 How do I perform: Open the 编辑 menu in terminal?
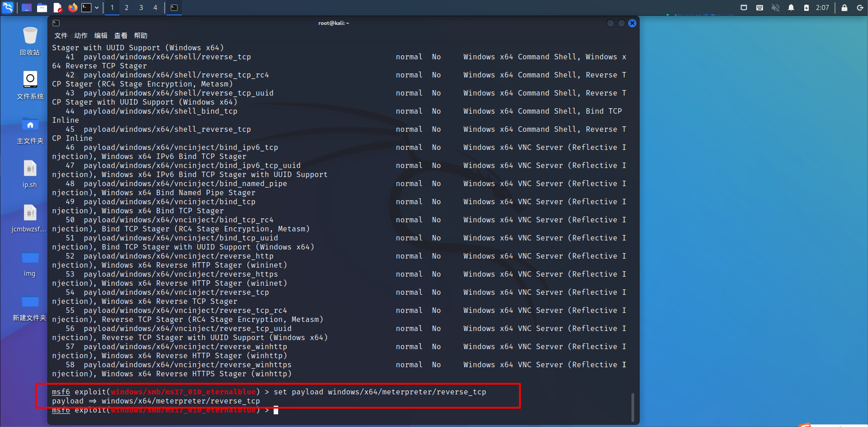point(101,36)
